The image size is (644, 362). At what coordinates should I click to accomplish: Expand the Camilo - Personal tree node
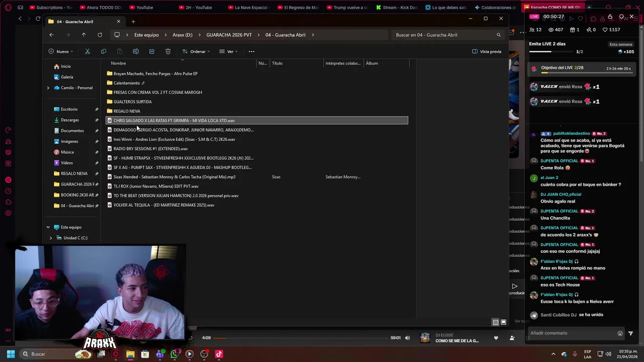48,88
